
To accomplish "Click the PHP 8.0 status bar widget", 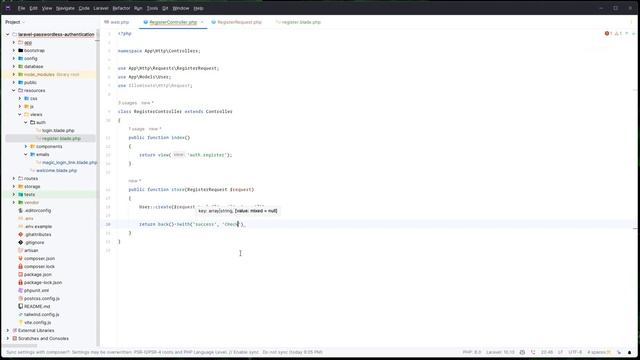I will tap(472, 352).
